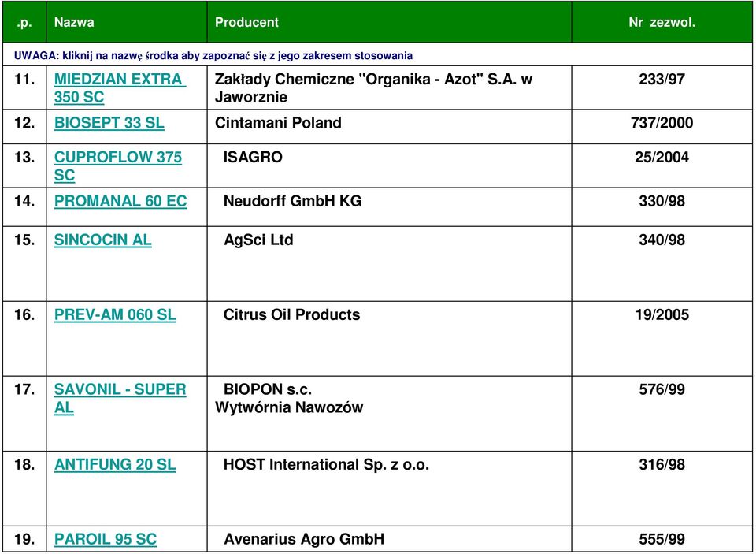Open the PAROIL 95 SC link
Image resolution: width=756 pixels, height=554 pixels.
click(105, 538)
